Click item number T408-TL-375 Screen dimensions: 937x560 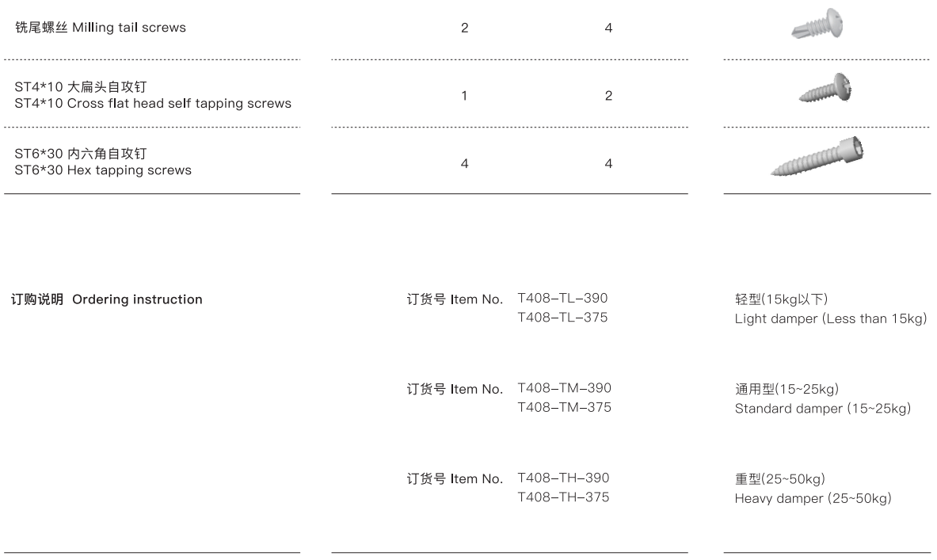click(x=562, y=318)
